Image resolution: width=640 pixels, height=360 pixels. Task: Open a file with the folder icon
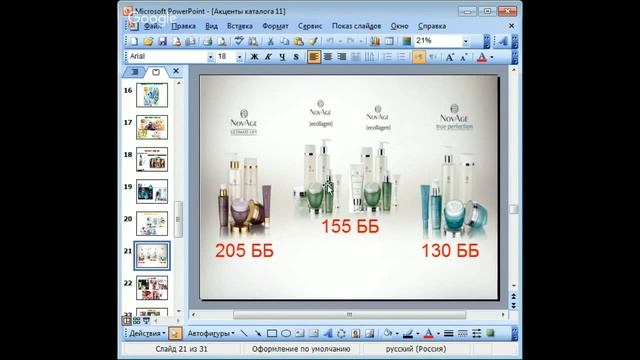(148, 41)
